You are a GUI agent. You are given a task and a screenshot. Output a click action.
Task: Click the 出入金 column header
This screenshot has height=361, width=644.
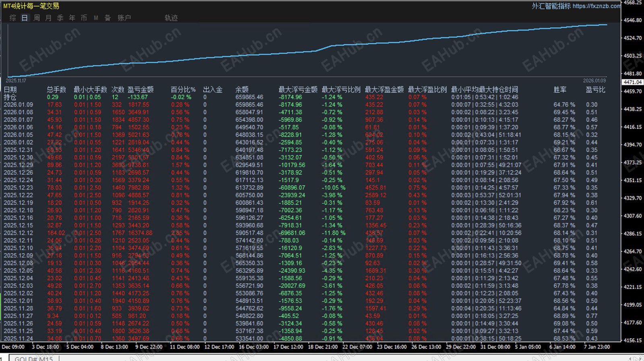click(213, 89)
